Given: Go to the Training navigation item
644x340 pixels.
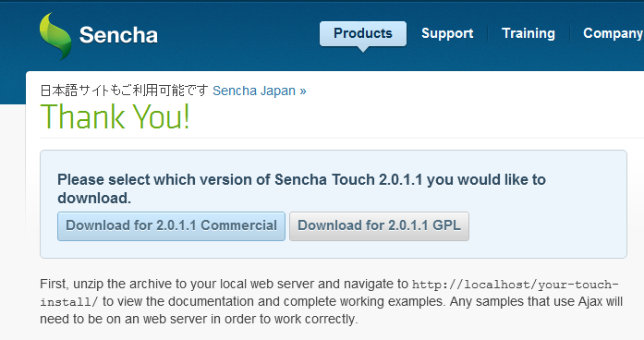Looking at the screenshot, I should point(529,33).
